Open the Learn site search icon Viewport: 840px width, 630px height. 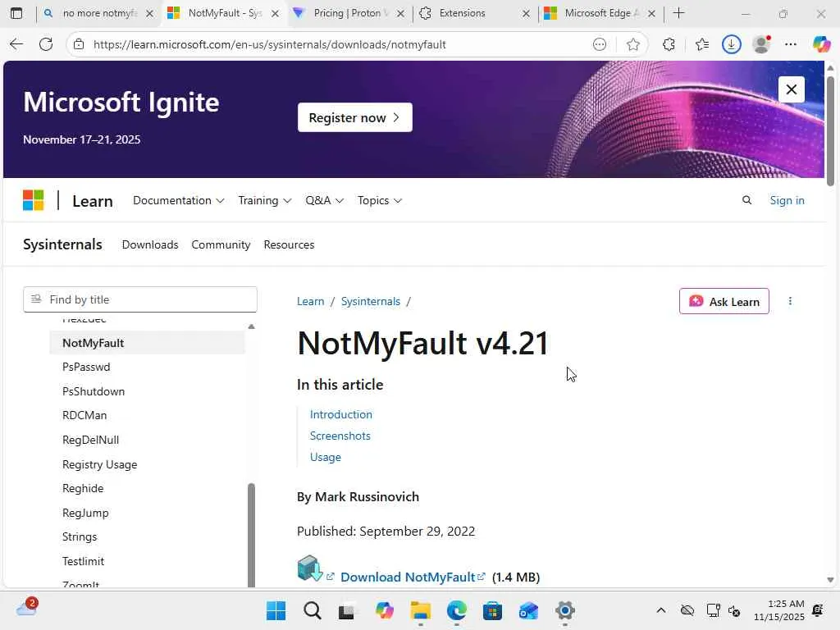pyautogui.click(x=746, y=200)
